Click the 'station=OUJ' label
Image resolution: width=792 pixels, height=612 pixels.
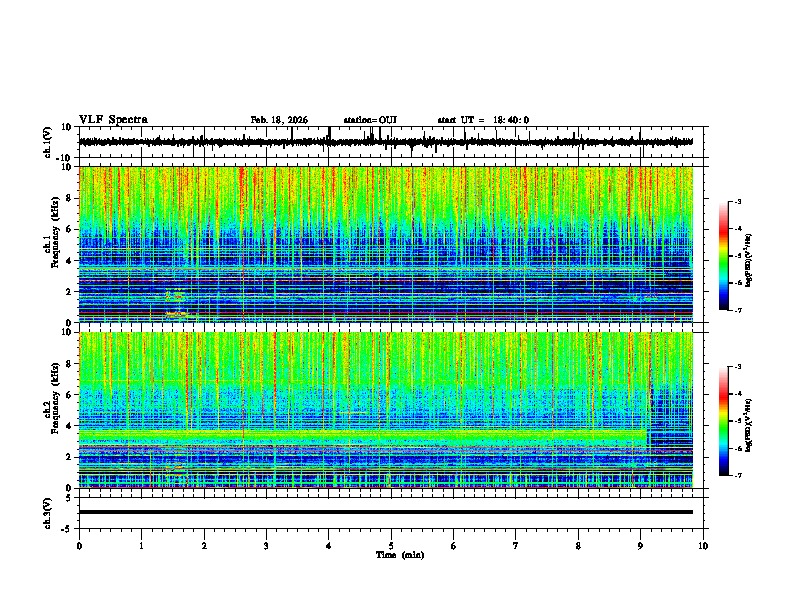(370, 120)
